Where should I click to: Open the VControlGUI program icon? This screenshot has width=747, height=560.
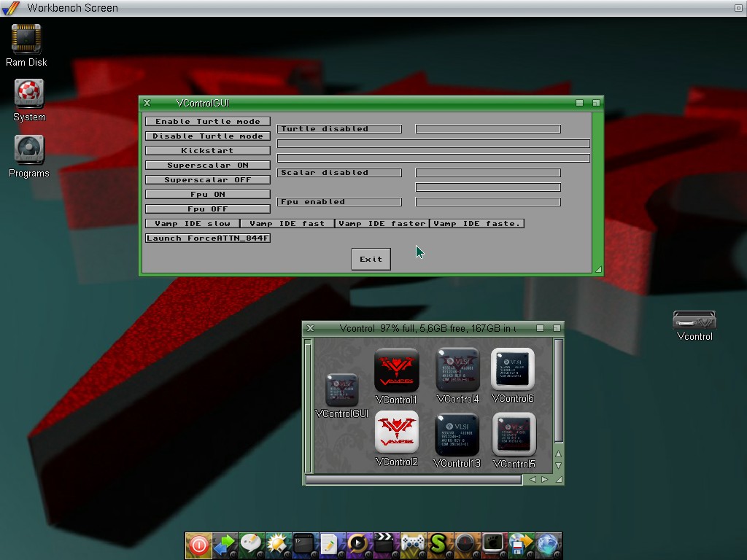(341, 391)
